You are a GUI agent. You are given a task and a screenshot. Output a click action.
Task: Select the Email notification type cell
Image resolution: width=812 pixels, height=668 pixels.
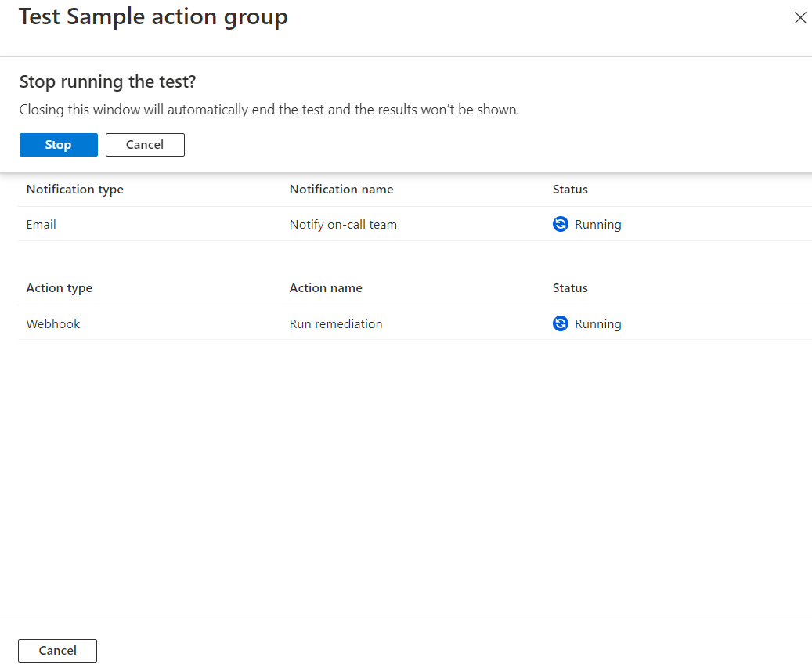point(42,225)
